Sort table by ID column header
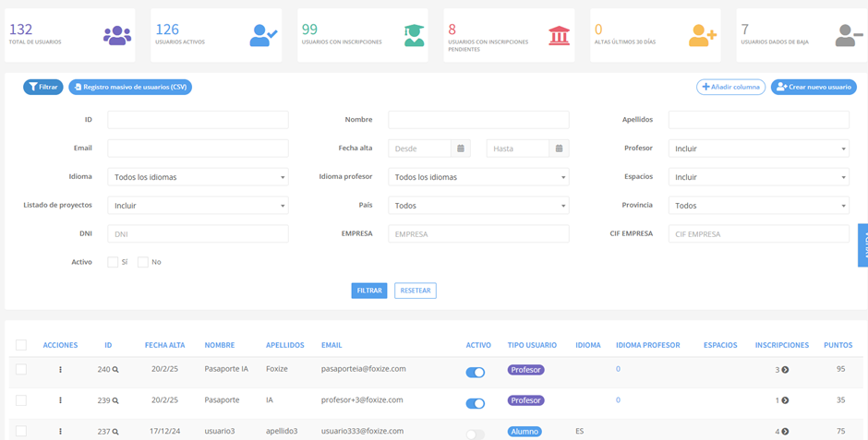The width and height of the screenshot is (868, 440). (x=109, y=345)
